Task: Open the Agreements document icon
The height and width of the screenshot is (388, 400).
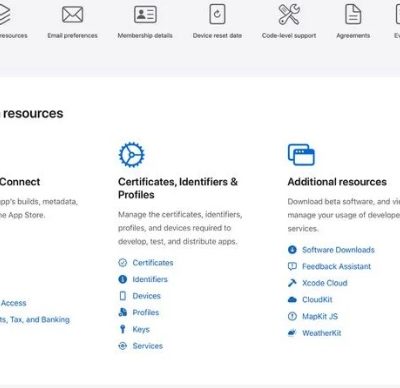Action: (353, 14)
